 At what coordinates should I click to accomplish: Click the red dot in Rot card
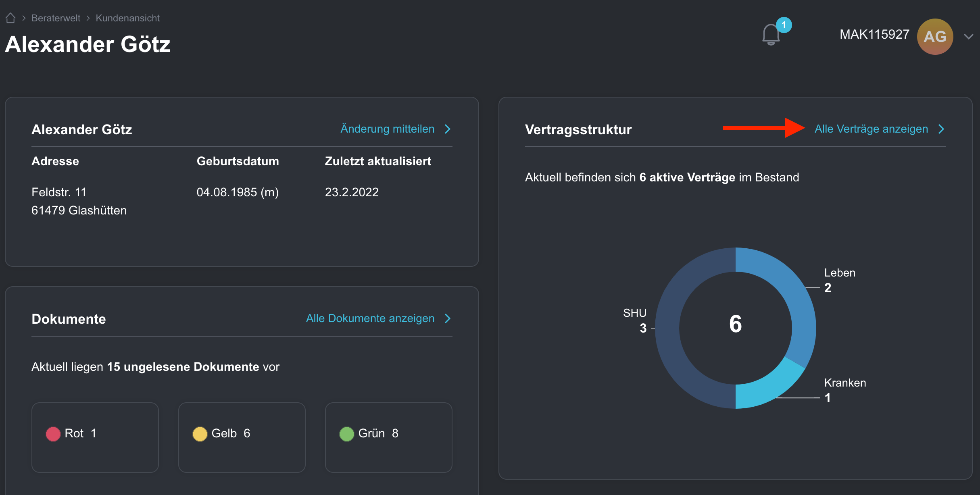coord(53,434)
